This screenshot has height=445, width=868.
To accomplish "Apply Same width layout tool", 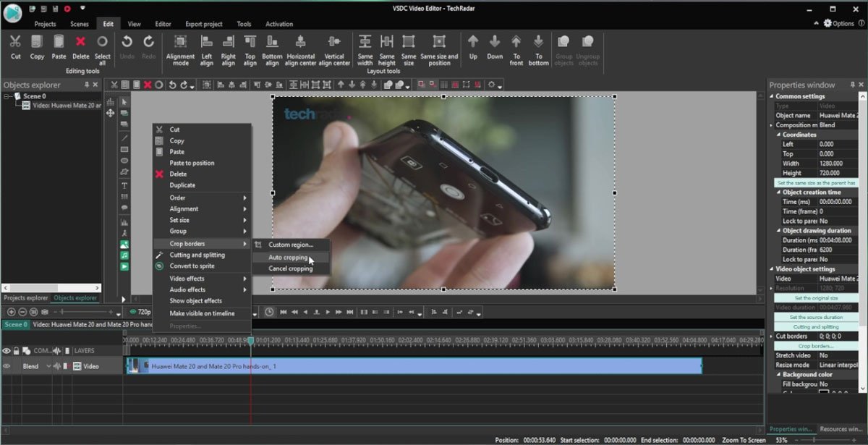I will (365, 42).
